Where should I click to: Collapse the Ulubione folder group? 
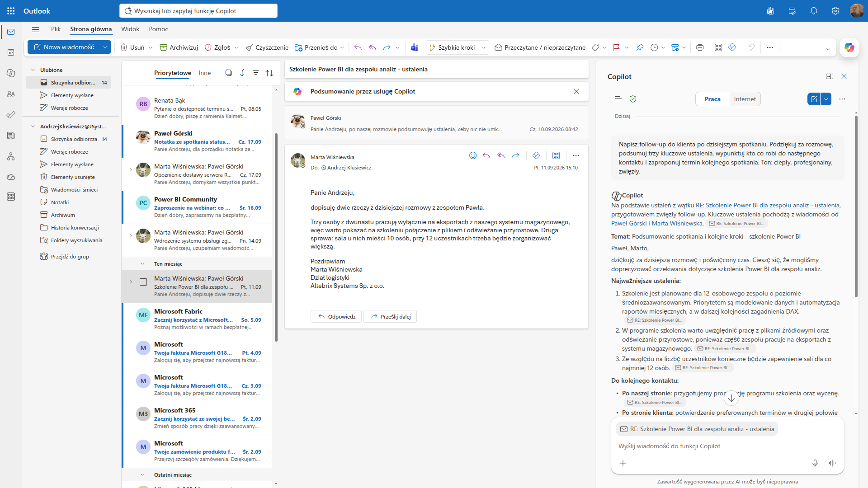33,70
